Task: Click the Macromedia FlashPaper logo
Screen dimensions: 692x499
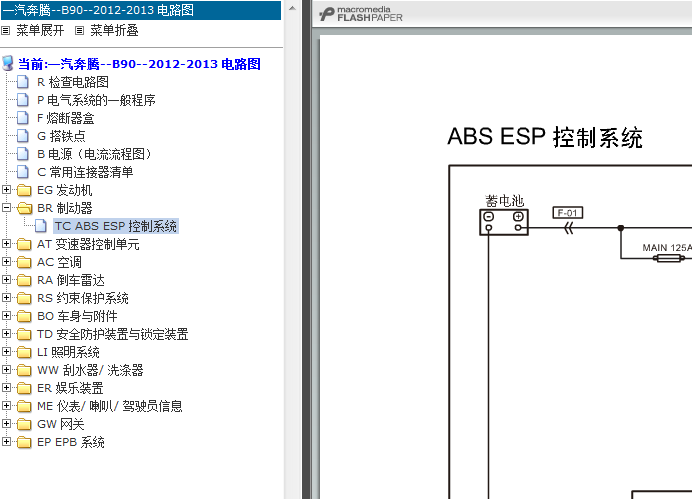Action: pyautogui.click(x=361, y=14)
